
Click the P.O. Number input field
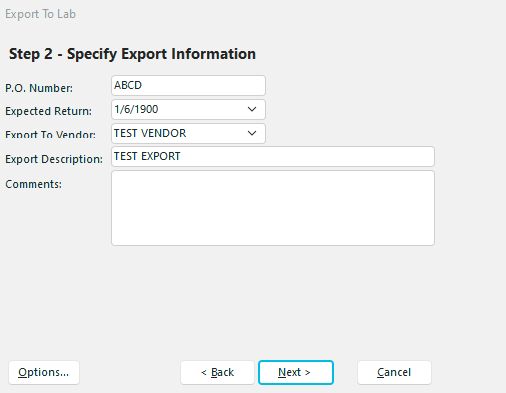(188, 86)
